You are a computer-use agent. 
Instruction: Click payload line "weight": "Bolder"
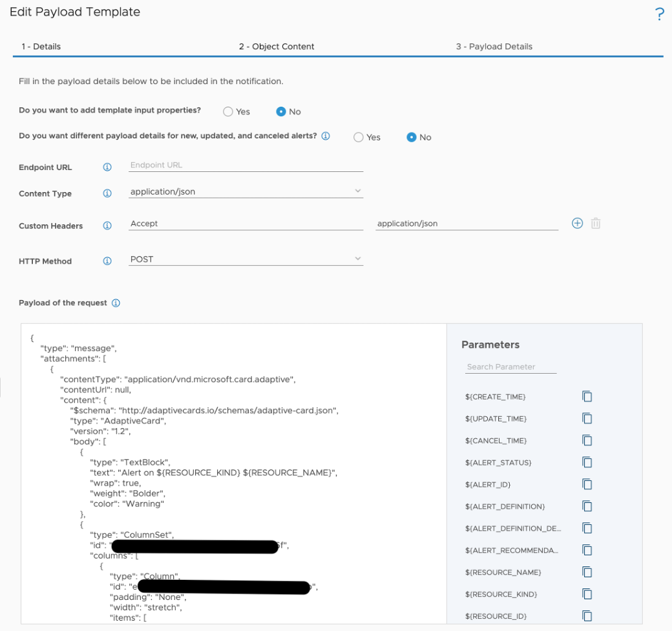click(x=128, y=493)
